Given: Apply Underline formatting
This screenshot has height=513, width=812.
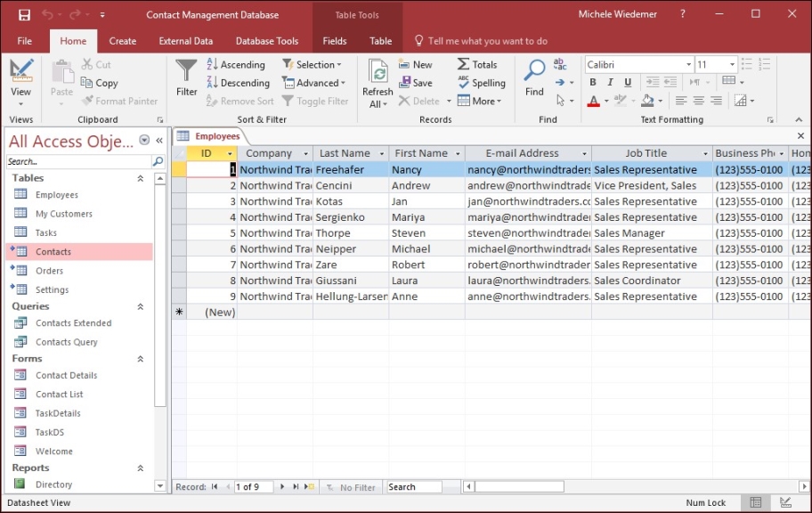Looking at the screenshot, I should tap(628, 82).
